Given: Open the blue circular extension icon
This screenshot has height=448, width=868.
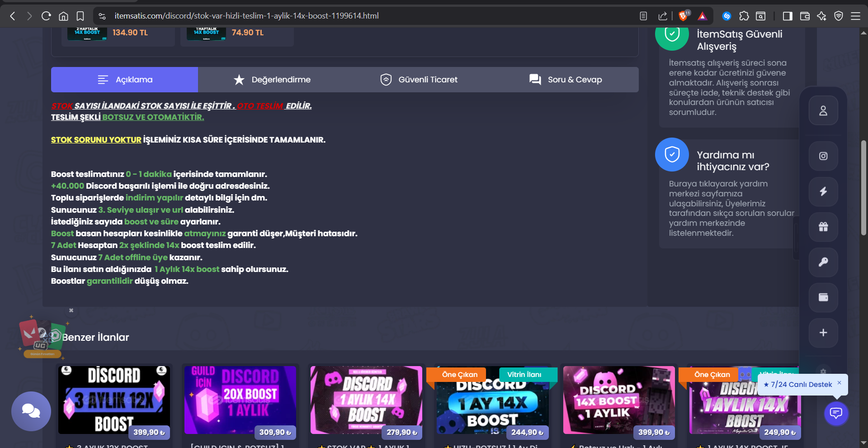Looking at the screenshot, I should 726,16.
